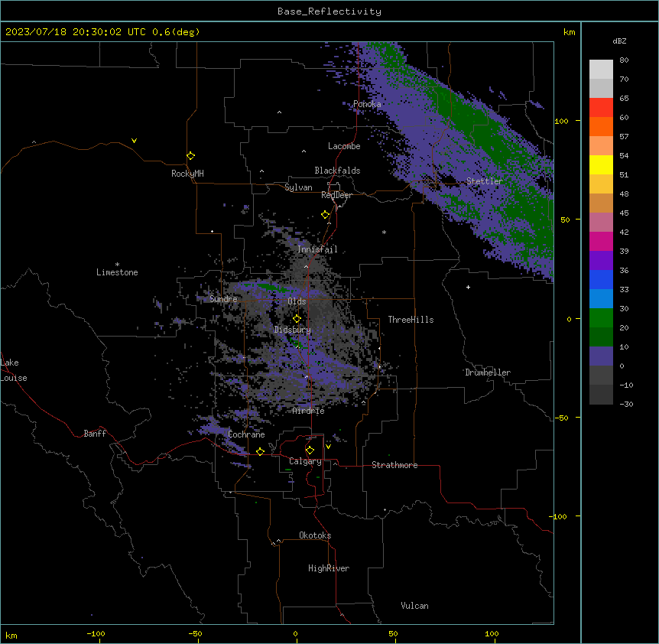Click the Base_Reflectivity title text

click(x=329, y=11)
